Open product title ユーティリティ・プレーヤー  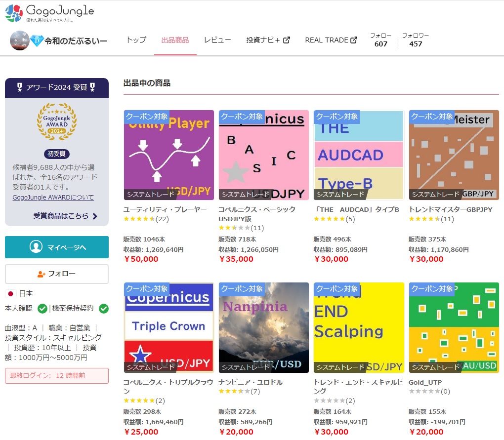165,209
